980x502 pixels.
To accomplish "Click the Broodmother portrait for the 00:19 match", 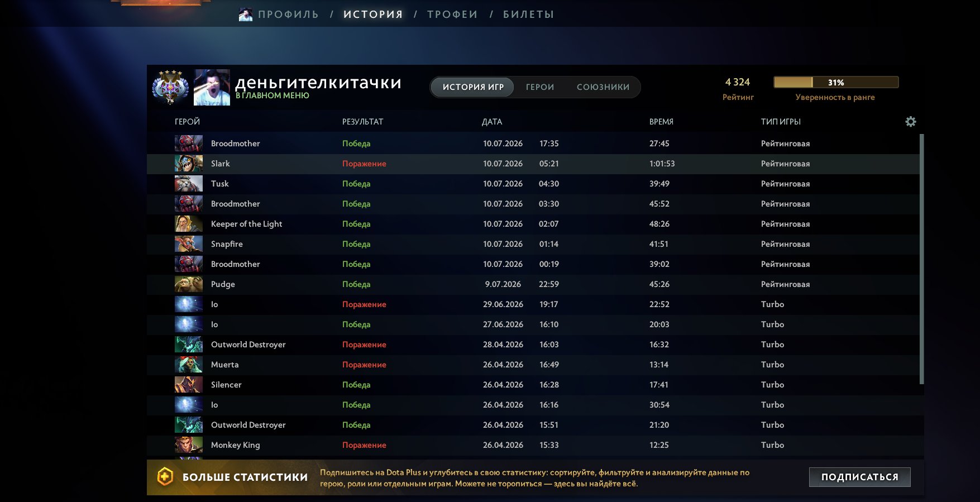I will pos(189,264).
